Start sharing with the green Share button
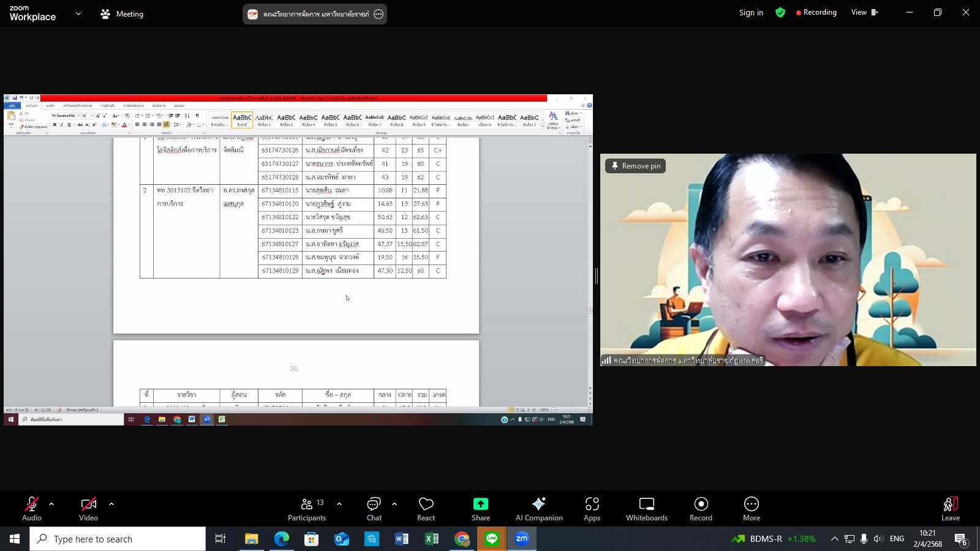This screenshot has height=551, width=980. pyautogui.click(x=481, y=508)
